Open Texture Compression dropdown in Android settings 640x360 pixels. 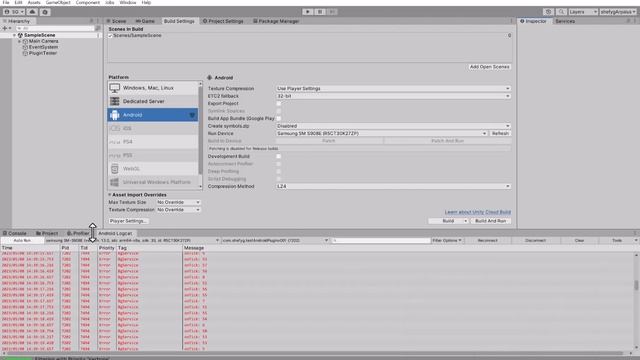393,88
